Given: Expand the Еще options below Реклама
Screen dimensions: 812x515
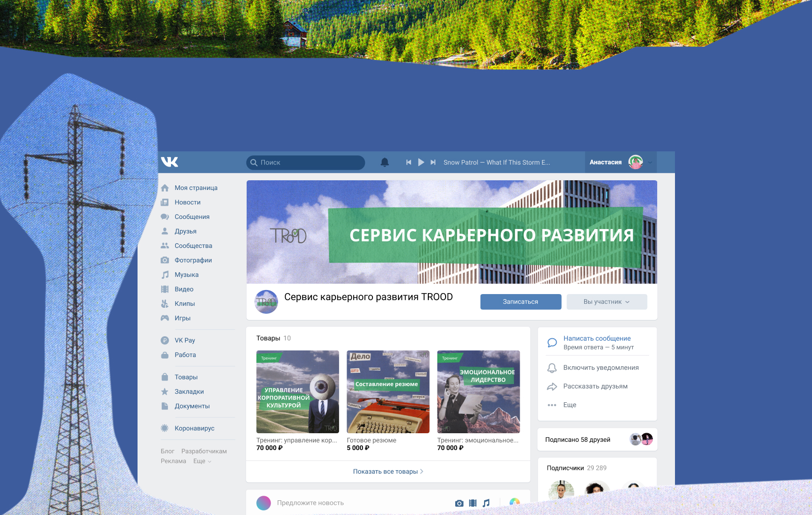Looking at the screenshot, I should 201,461.
